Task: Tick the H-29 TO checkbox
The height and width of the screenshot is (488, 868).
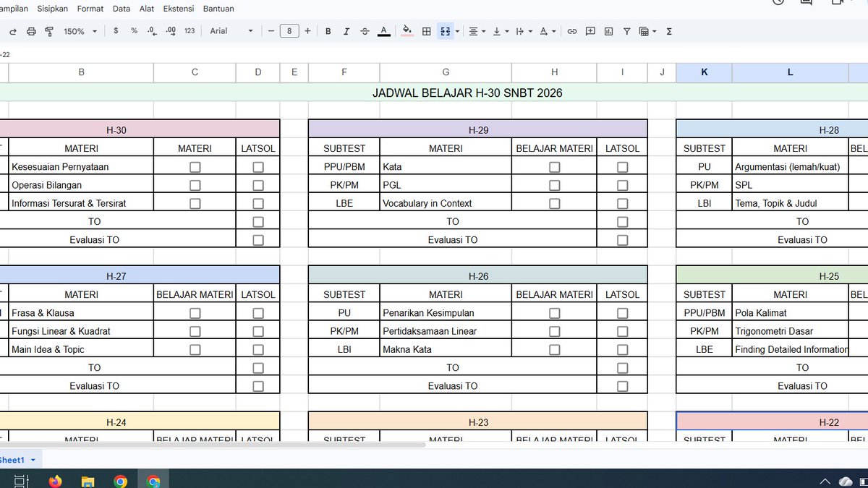Action: (x=622, y=222)
